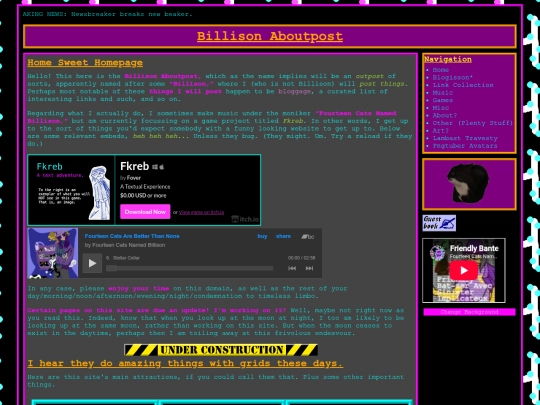Go to Home in Navigation
This screenshot has width=540, height=405.
(440, 70)
